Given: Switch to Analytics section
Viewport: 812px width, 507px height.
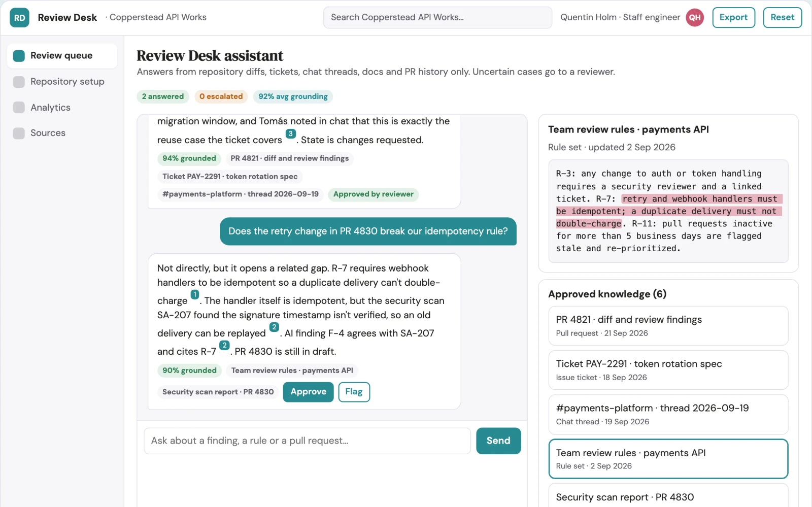Looking at the screenshot, I should pos(62,108).
